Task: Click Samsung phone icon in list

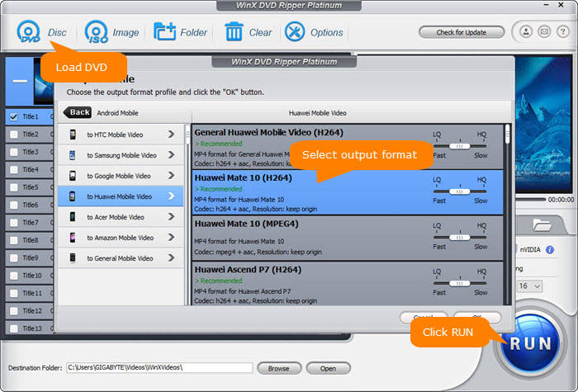Action: click(73, 155)
